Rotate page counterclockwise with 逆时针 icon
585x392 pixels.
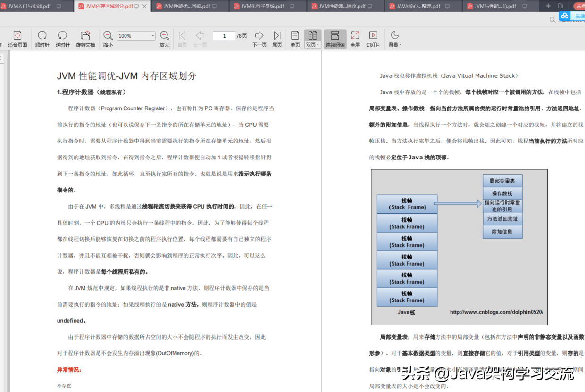point(62,35)
